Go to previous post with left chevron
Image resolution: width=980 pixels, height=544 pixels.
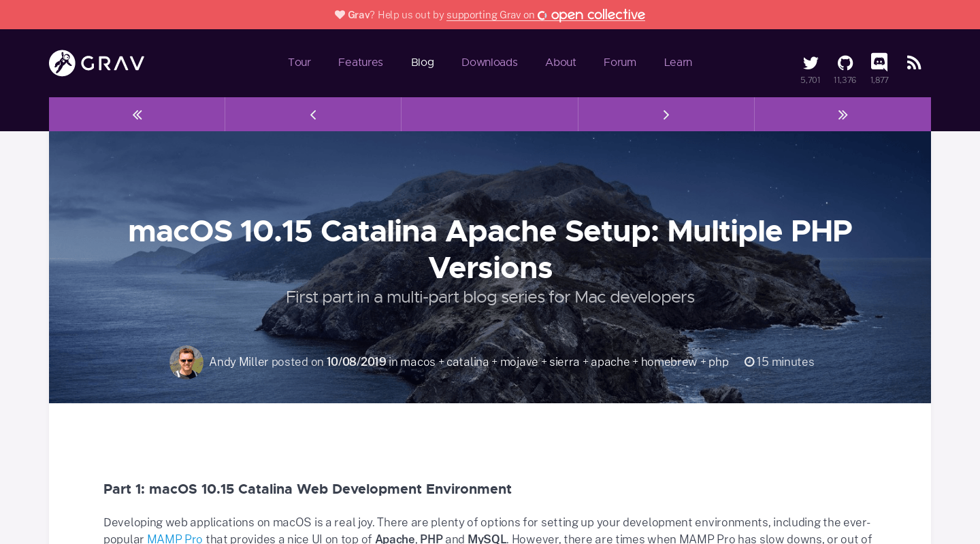pos(313,114)
